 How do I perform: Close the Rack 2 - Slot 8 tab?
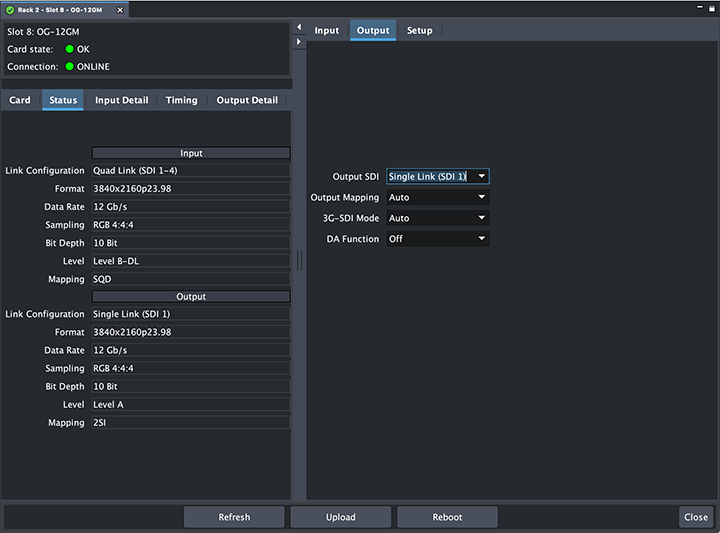(121, 9)
